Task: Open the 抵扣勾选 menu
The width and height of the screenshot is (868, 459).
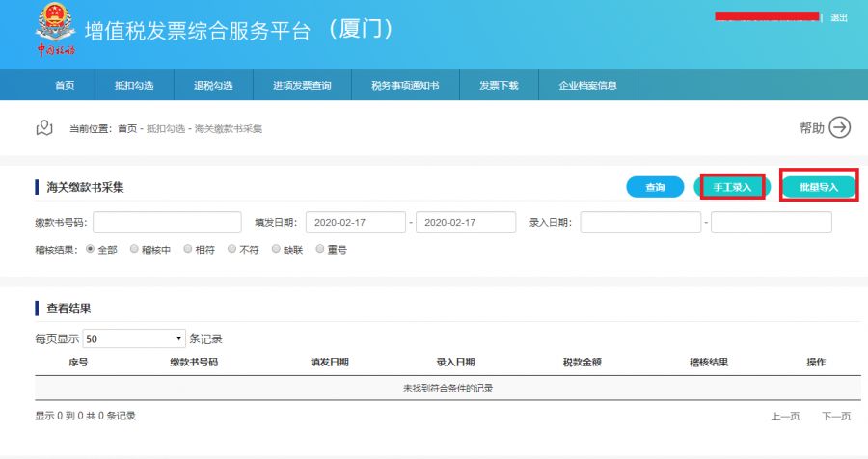Action: tap(134, 85)
